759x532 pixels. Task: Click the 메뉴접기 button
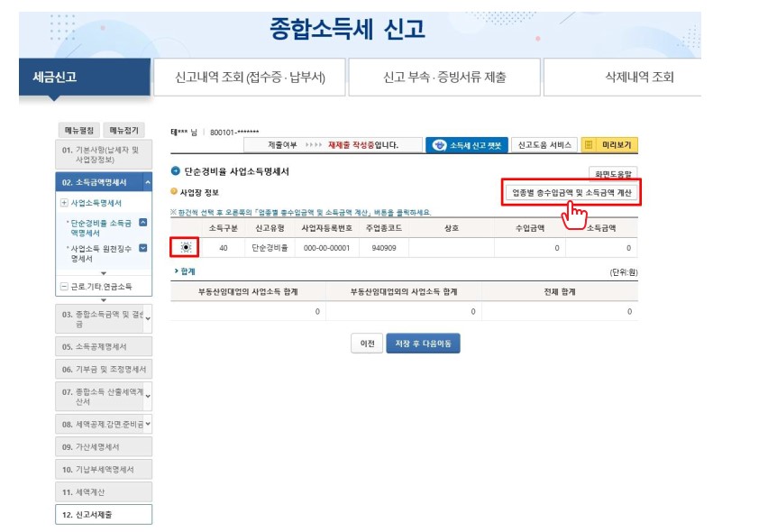point(123,130)
